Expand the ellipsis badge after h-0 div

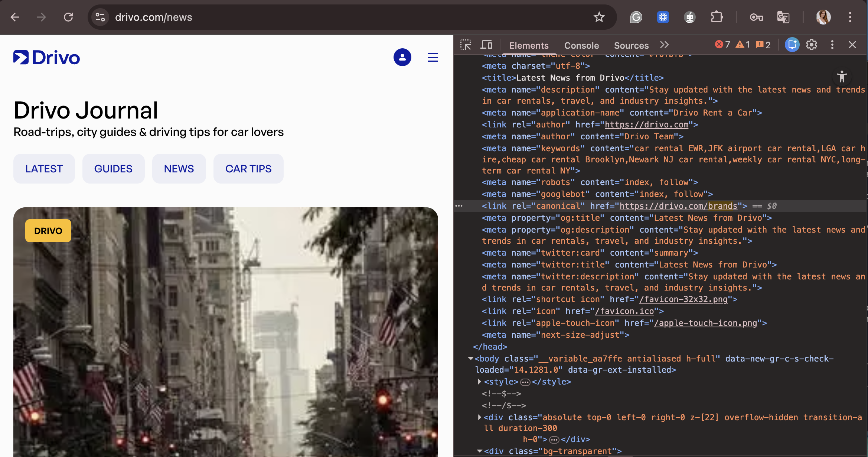tap(554, 440)
